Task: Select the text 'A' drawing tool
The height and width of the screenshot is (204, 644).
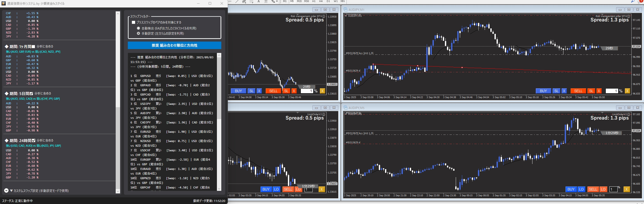Action: coord(258,2)
